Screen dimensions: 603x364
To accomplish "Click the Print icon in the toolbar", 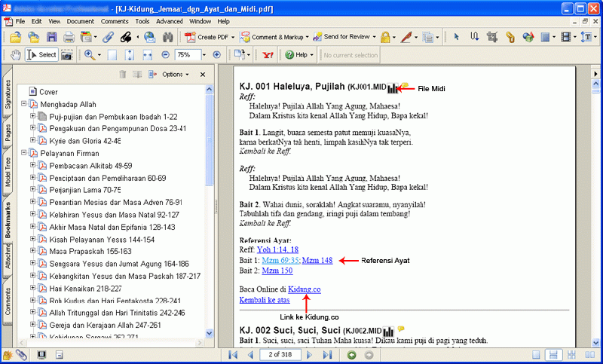I will pyautogui.click(x=69, y=37).
